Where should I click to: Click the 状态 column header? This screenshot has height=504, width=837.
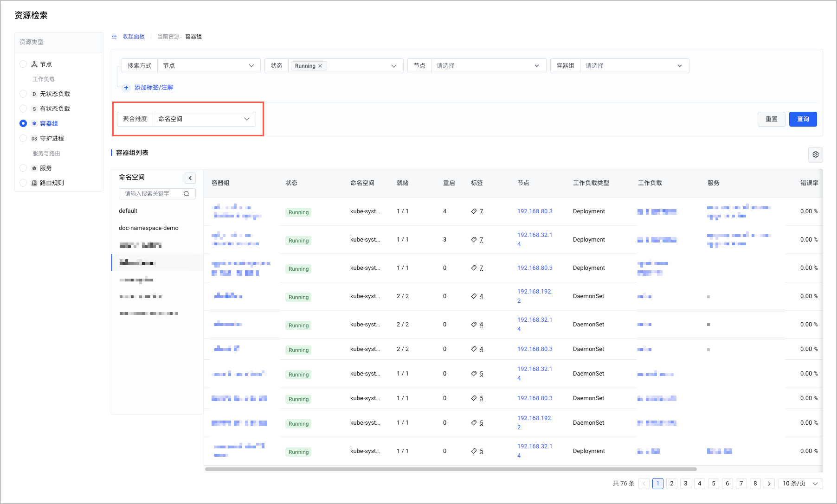291,183
